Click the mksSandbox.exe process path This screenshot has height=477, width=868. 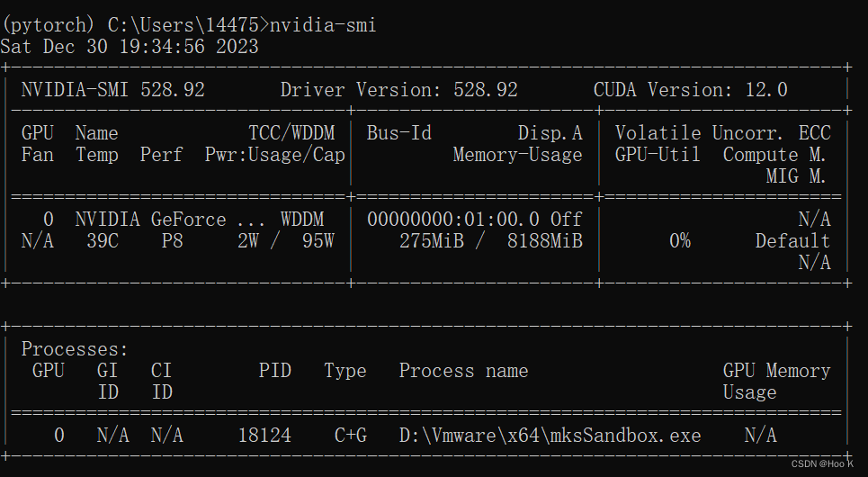click(550, 436)
